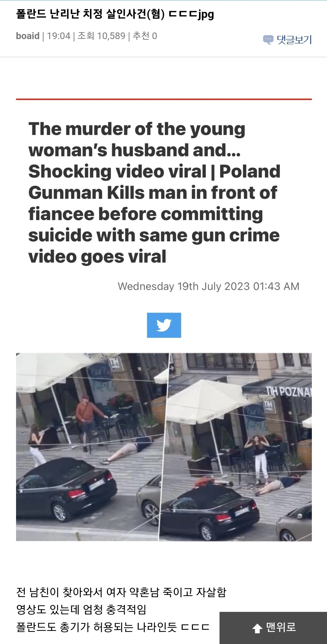327x644 pixels.
Task: Share article via the Twitter bird icon
Action: coord(164,325)
